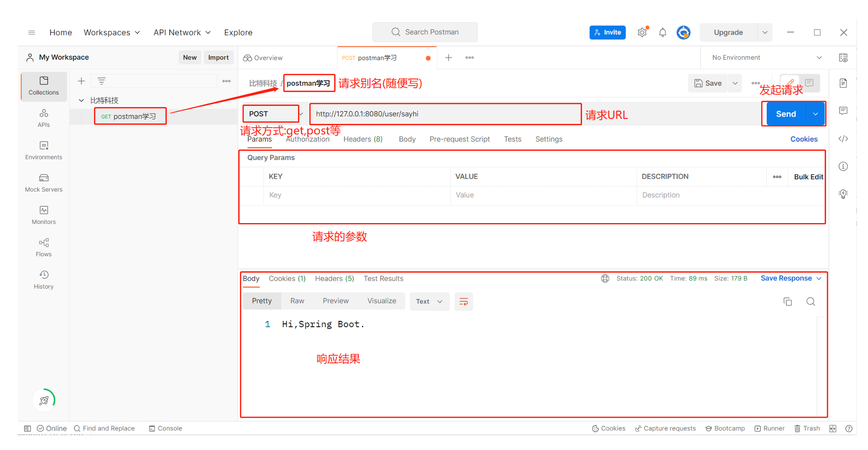Open the user avatar menu
Screen dimensions: 868x450
[x=683, y=32]
